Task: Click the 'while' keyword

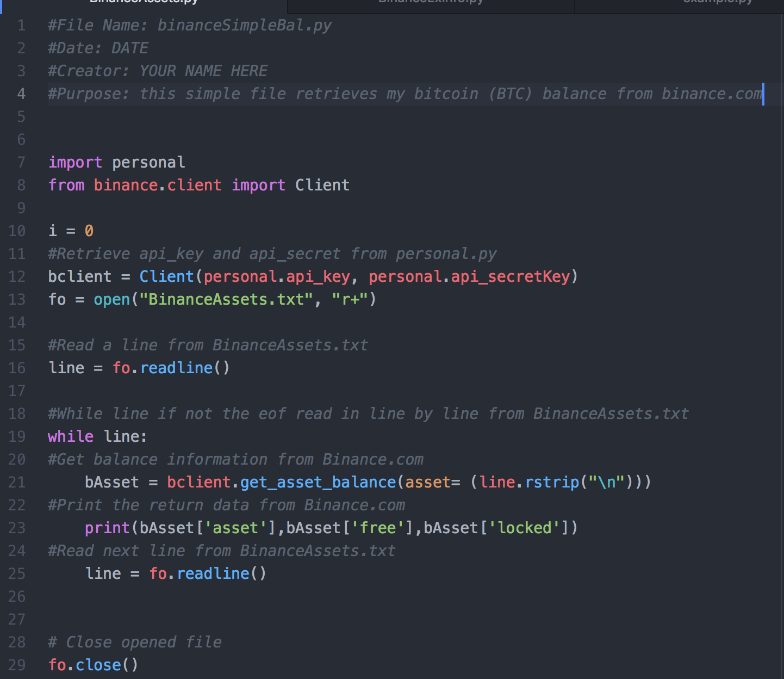Action: (71, 437)
